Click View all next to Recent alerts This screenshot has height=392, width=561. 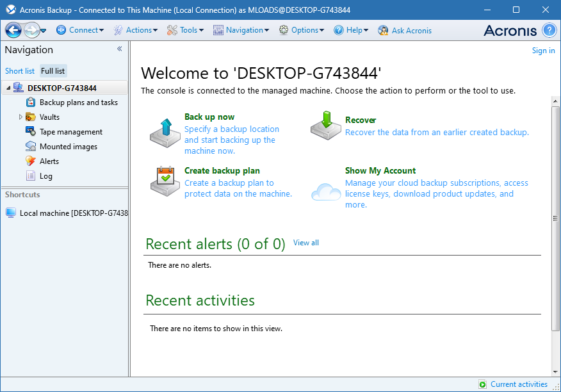[306, 243]
